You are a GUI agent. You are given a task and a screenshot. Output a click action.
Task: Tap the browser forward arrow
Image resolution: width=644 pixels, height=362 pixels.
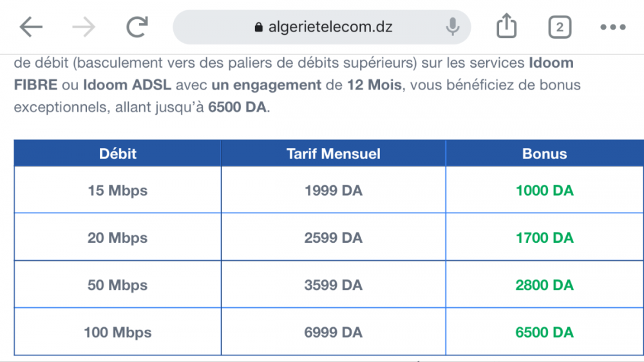pos(84,27)
